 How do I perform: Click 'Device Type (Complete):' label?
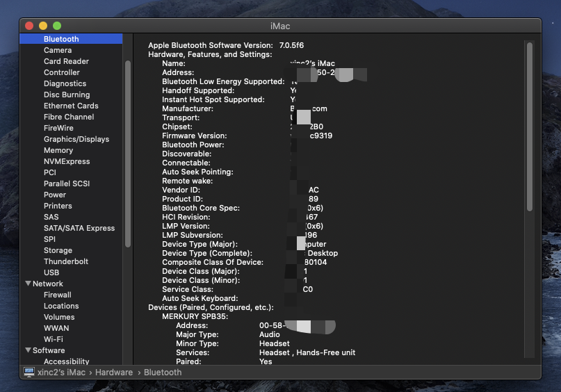point(206,253)
